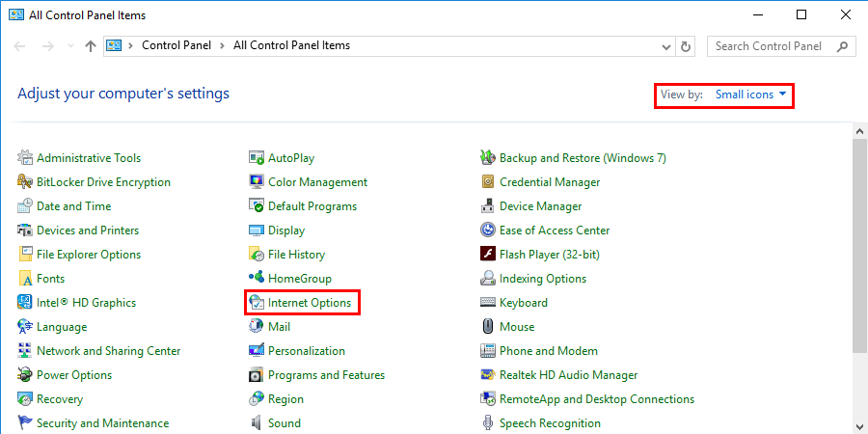Viewport: 868px width, 434px height.
Task: Maximize the Control Panel window
Action: coord(801,14)
